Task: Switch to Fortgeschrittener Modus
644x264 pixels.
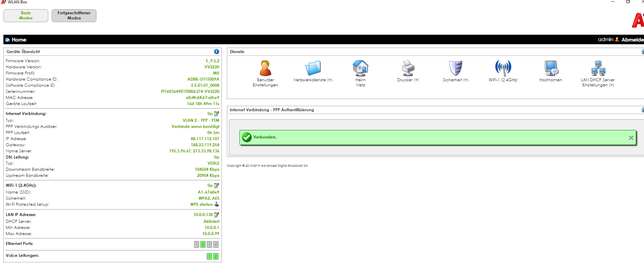Action: pos(74,16)
